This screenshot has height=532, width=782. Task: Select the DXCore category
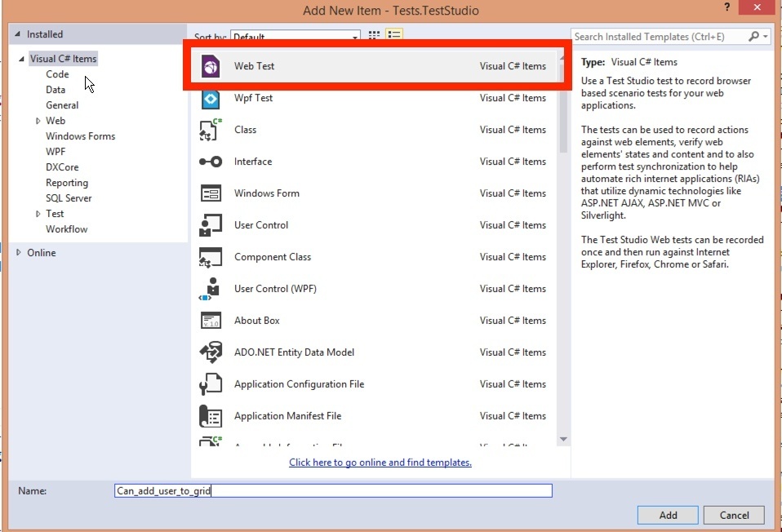coord(62,167)
